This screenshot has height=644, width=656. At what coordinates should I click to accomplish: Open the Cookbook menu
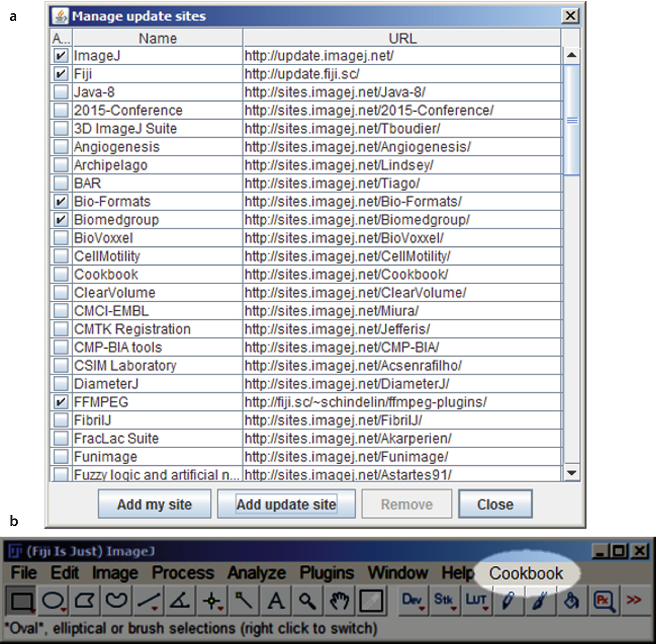pyautogui.click(x=526, y=573)
